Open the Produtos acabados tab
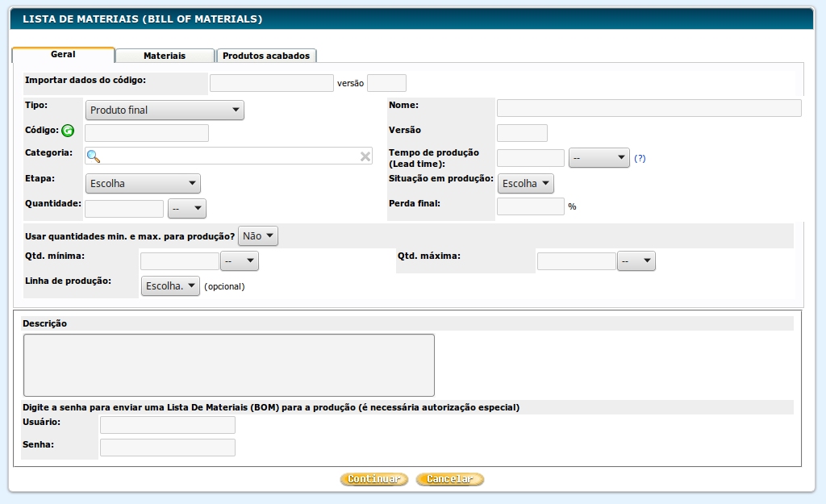 266,56
